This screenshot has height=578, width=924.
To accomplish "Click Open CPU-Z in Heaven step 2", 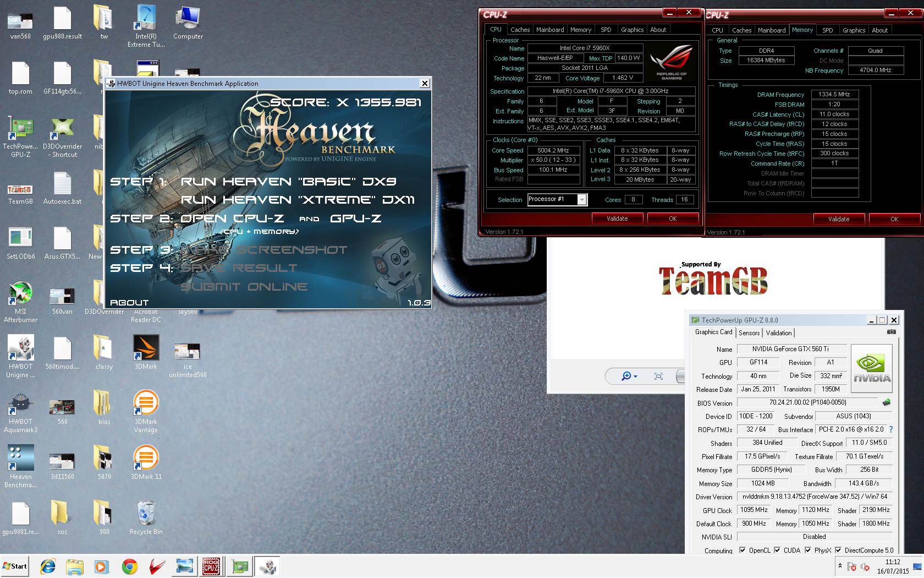I will click(x=232, y=219).
